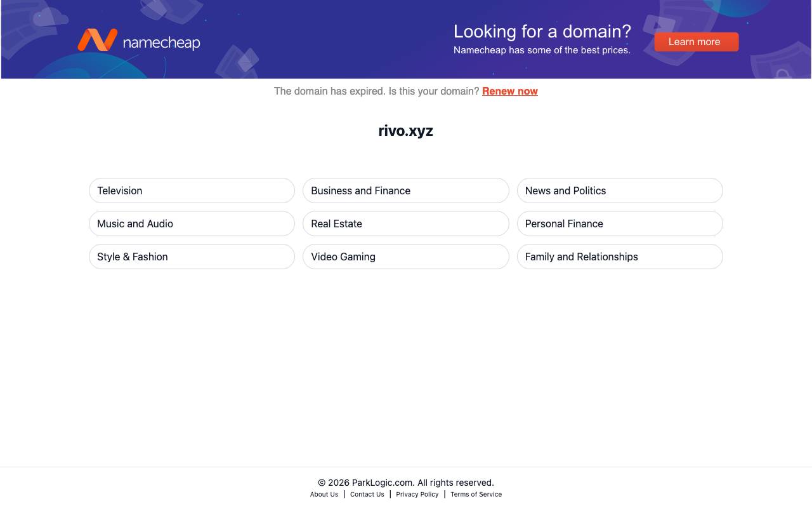The height and width of the screenshot is (508, 812).
Task: Go to Personal Finance category
Action: tap(620, 224)
